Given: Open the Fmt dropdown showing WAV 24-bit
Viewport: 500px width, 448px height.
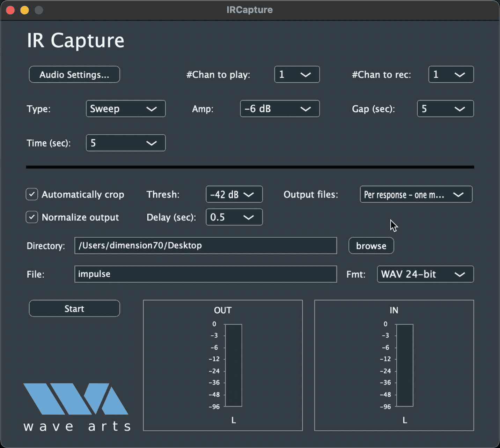Looking at the screenshot, I should [425, 274].
